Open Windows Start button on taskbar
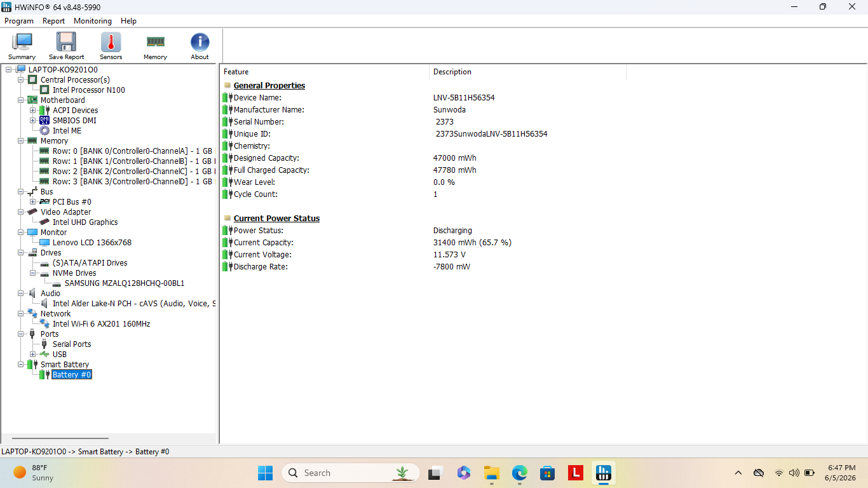The width and height of the screenshot is (868, 488). click(265, 473)
